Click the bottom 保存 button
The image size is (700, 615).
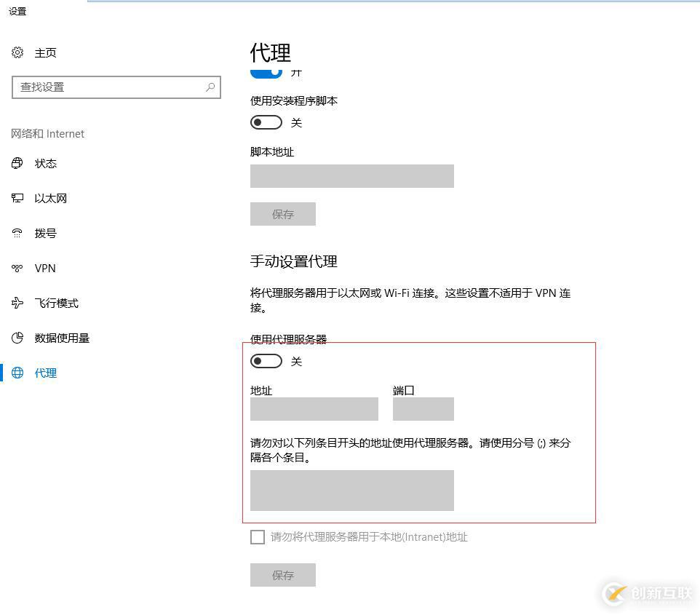pyautogui.click(x=282, y=574)
